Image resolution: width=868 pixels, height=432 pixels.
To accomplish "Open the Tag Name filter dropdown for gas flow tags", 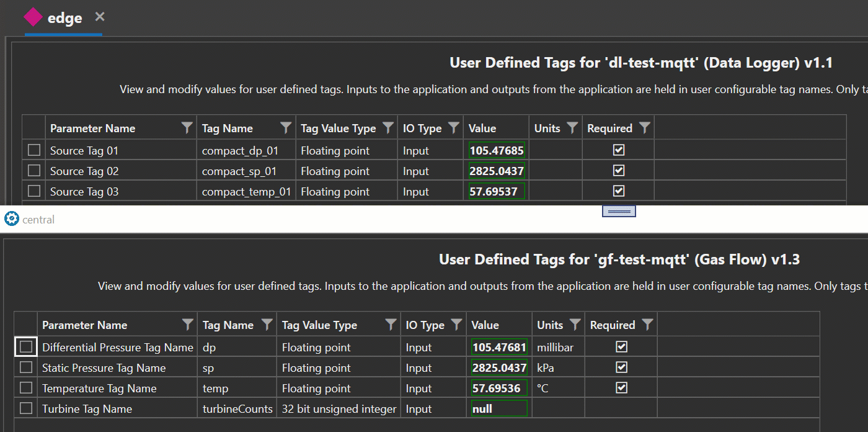I will coord(267,325).
